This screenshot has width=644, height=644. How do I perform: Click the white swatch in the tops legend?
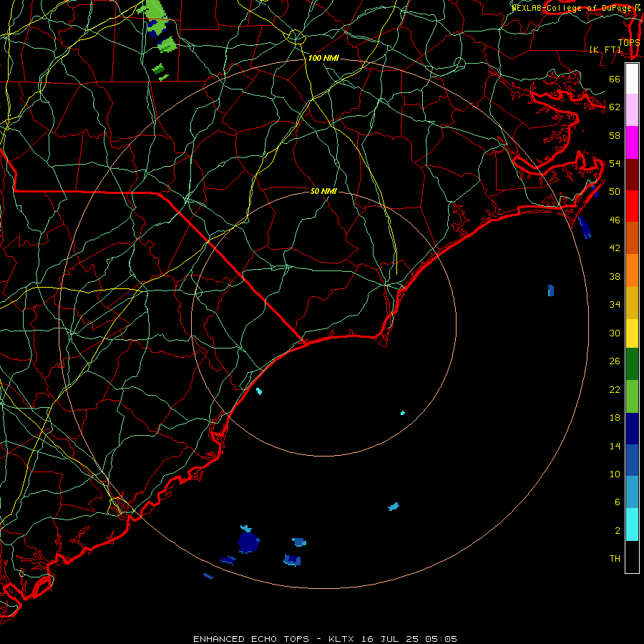coord(632,79)
